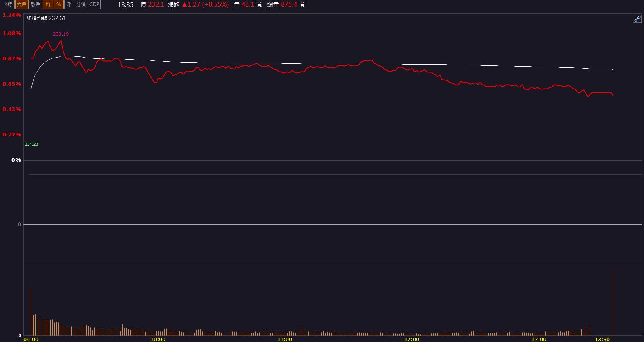Click the tall closing volume bar at 13:30
This screenshot has width=644, height=342.
click(613, 302)
